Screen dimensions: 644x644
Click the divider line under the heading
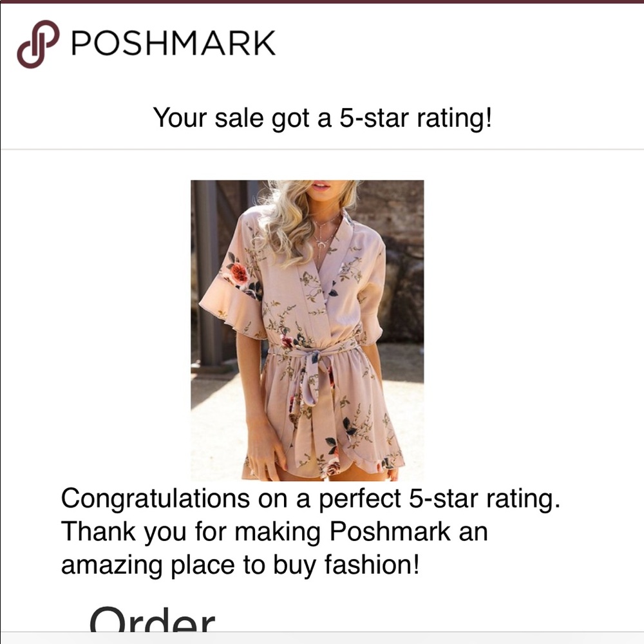(x=322, y=149)
